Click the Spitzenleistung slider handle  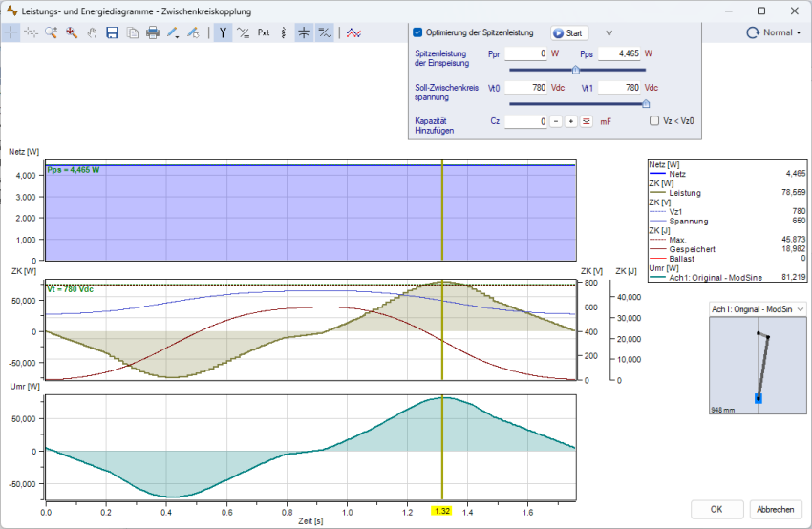[575, 70]
